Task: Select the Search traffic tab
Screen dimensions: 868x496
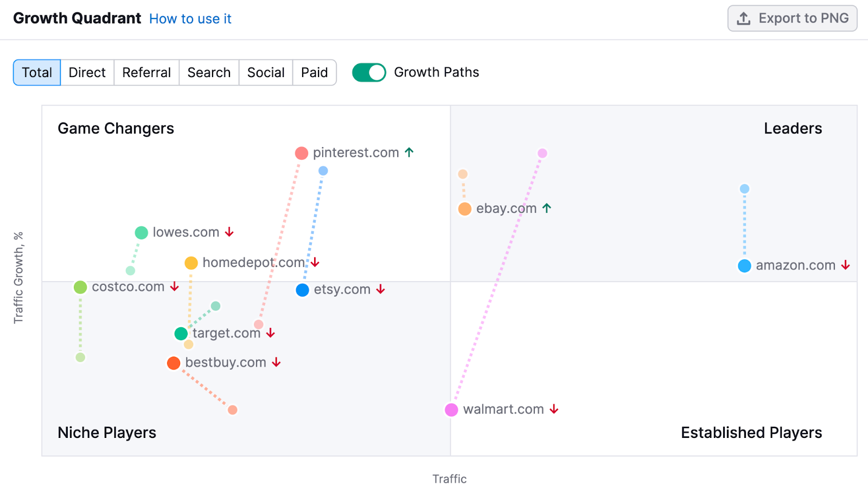Action: [x=208, y=72]
